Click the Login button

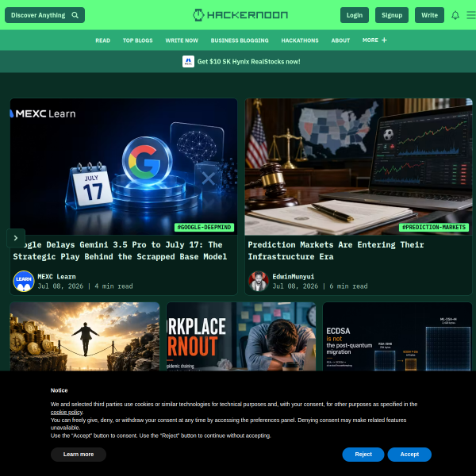[355, 15]
